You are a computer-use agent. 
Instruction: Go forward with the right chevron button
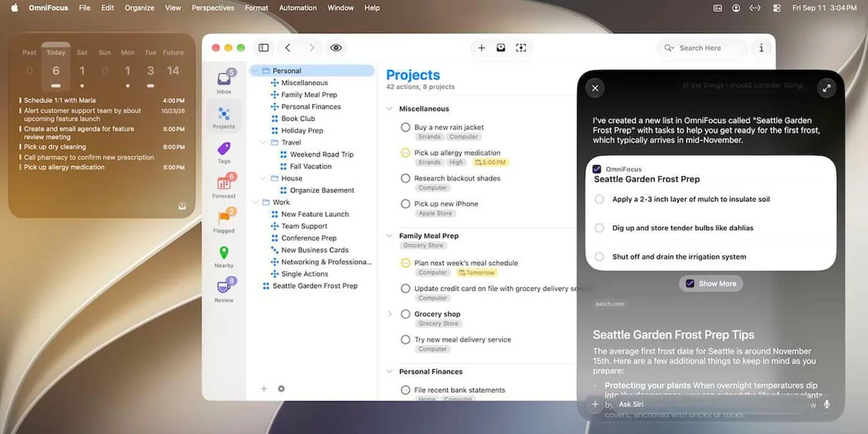tap(312, 48)
